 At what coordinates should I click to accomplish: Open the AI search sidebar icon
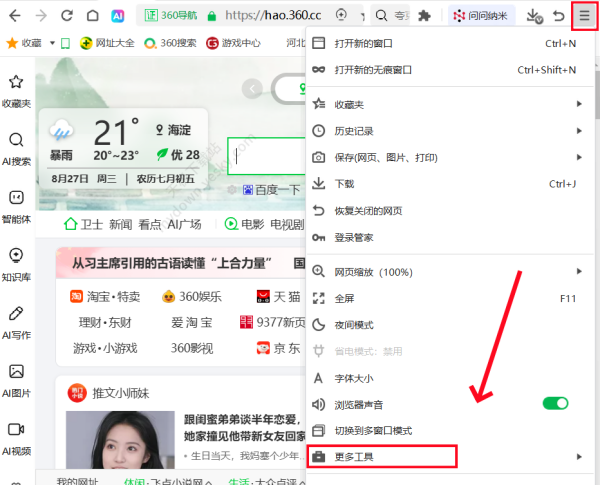[x=16, y=148]
